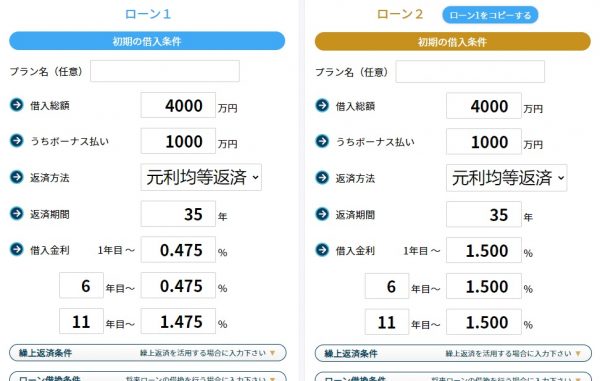Click the arrow icon beside Loan 2 借入総額

pos(322,105)
